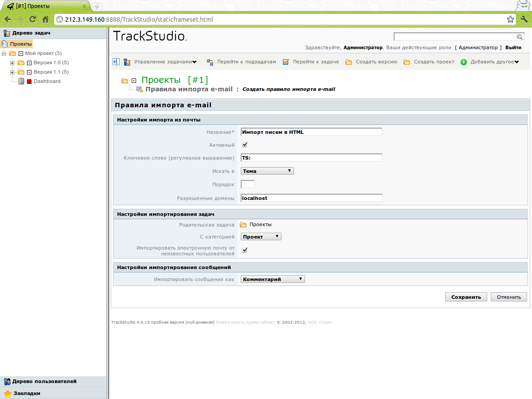Click the folder icon in Родительская задача row
The image size is (532, 399).
point(243,225)
